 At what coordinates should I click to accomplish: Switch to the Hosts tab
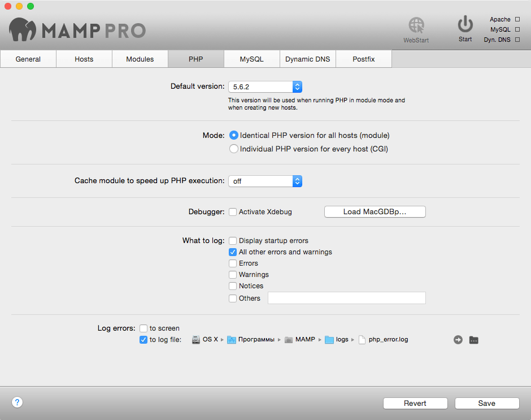(84, 59)
